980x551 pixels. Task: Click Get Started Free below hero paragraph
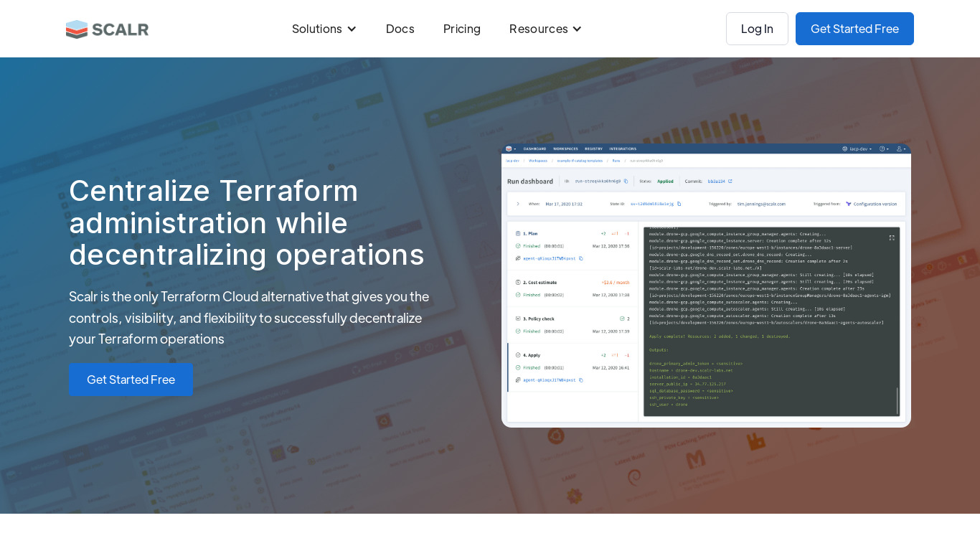coord(131,380)
